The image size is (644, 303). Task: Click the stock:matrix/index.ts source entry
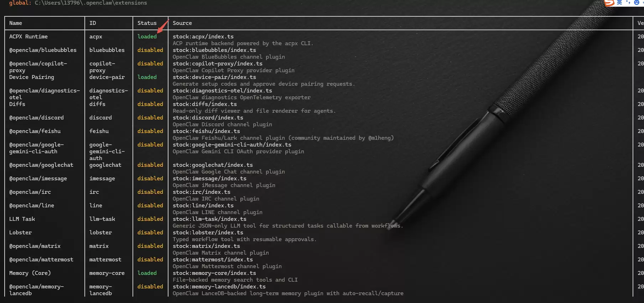[x=206, y=246]
